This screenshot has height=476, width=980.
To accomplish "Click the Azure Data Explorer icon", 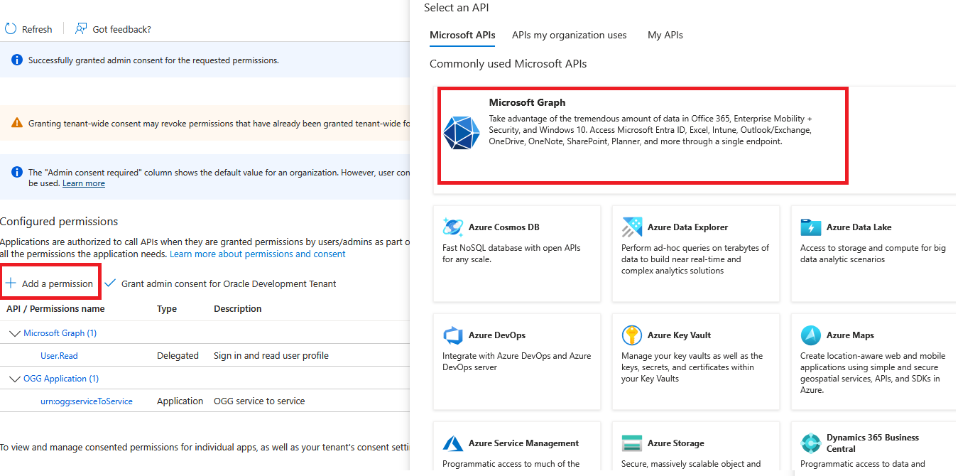I will [632, 227].
